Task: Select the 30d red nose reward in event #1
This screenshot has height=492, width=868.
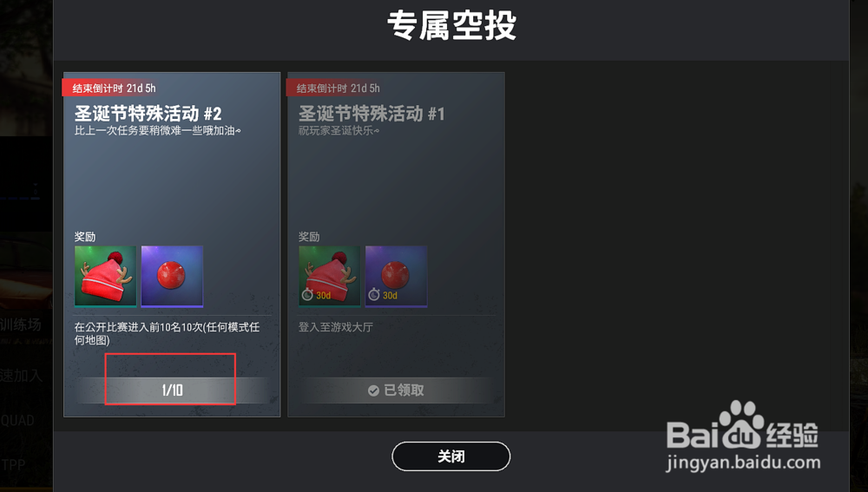Action: click(397, 276)
